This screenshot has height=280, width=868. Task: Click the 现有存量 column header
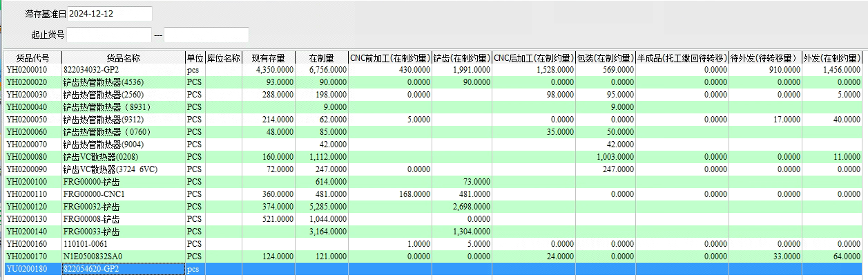click(x=268, y=58)
